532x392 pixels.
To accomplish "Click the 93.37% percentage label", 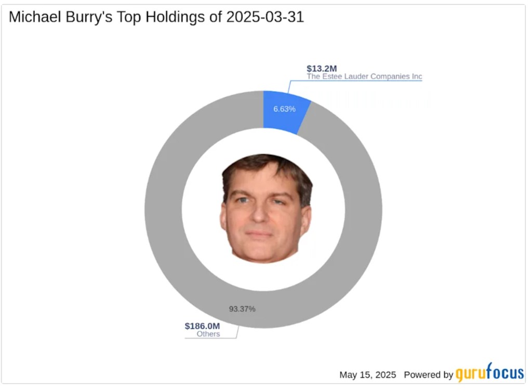I will point(242,309).
